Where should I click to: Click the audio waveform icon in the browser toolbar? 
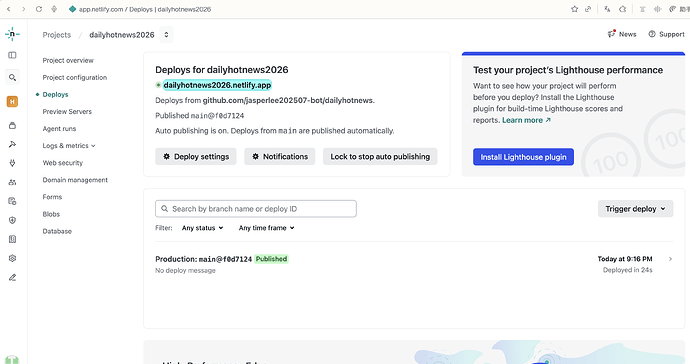coord(658,9)
